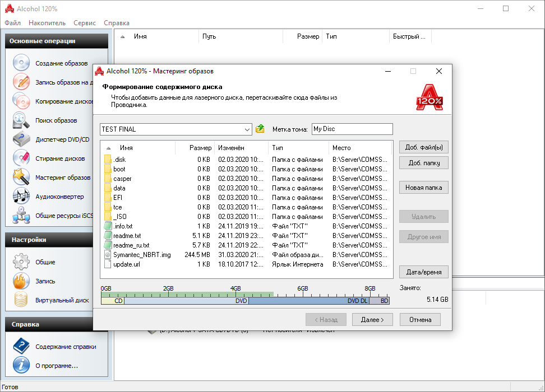This screenshot has height=392, width=545.
Task: Open the Создание образов icon in sidebar
Action: point(21,63)
